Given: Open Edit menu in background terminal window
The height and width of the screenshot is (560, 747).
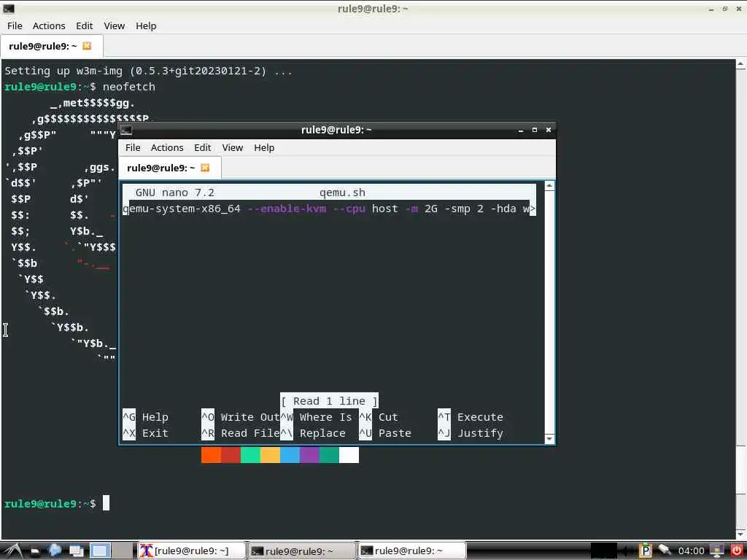Looking at the screenshot, I should 85,26.
